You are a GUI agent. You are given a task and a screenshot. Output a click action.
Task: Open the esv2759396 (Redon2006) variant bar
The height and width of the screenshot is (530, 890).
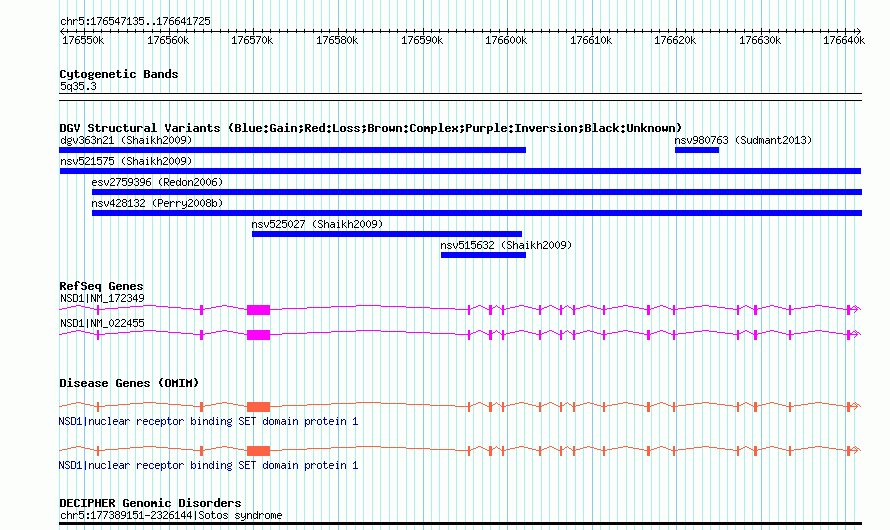click(x=477, y=192)
